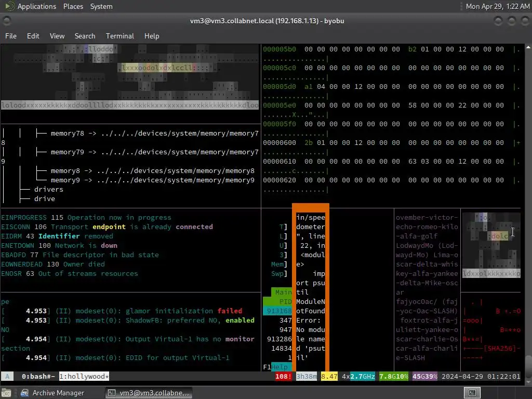This screenshot has width=532, height=399.
Task: Click the ENOSR 63 error line
Action: pyautogui.click(x=70, y=273)
